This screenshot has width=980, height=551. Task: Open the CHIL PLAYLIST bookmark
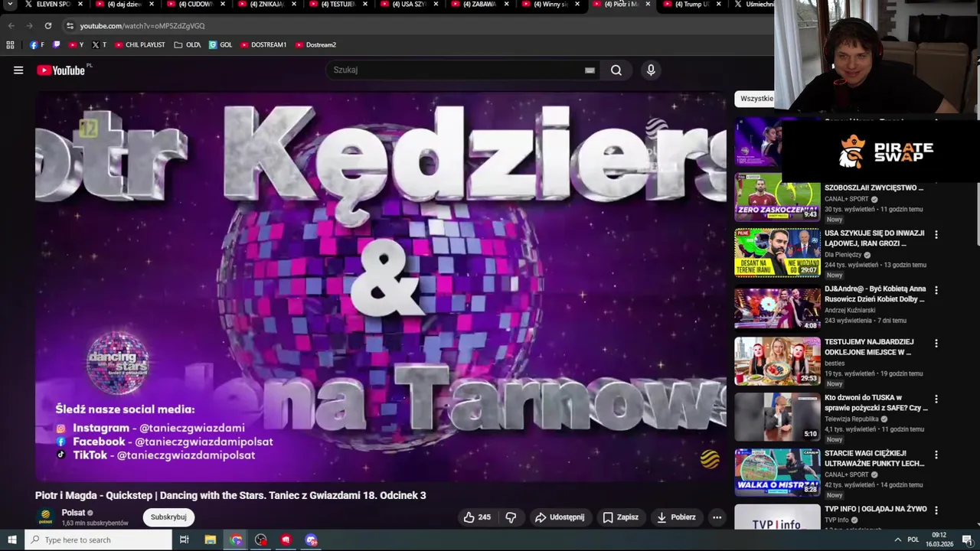click(x=140, y=44)
